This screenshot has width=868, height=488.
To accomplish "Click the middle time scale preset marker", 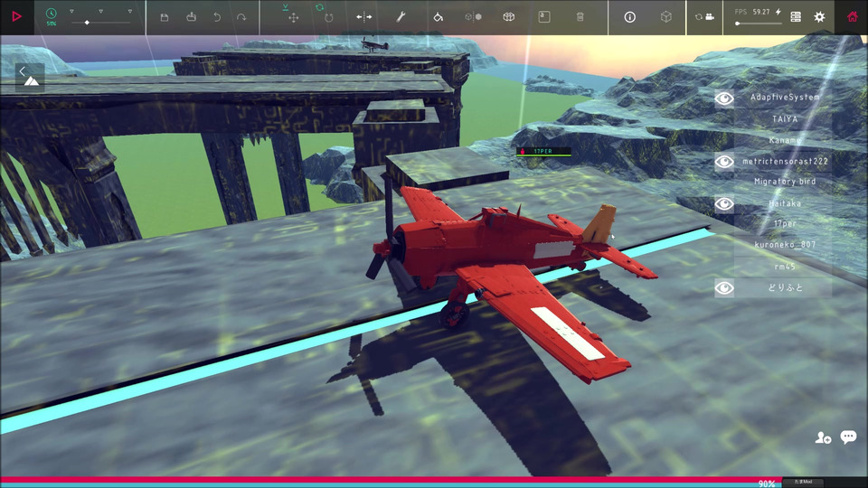I will pos(100,11).
